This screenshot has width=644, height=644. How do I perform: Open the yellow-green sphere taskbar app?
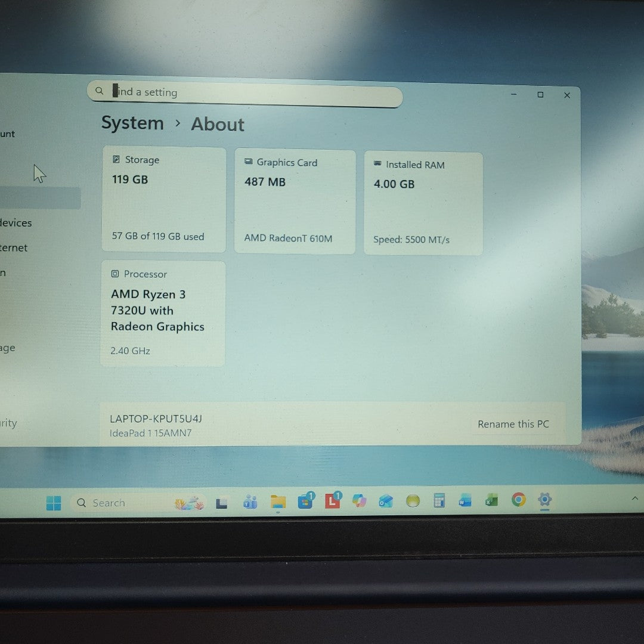pos(413,501)
